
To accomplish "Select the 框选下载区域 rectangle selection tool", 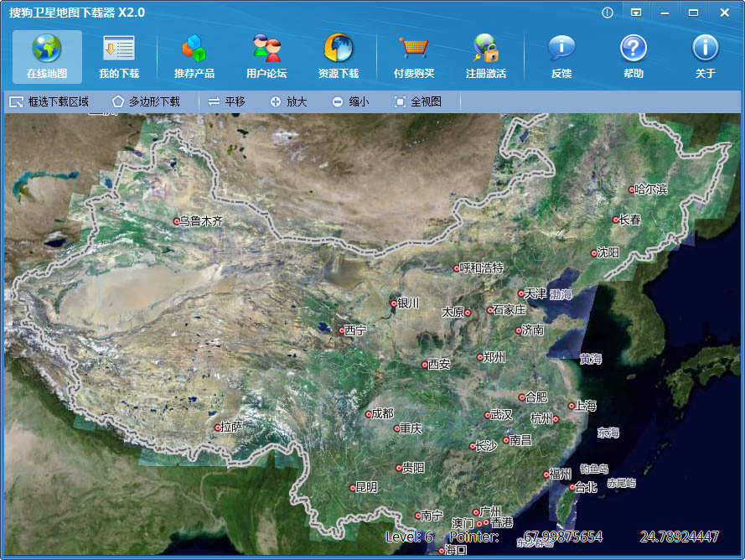I will click(x=49, y=101).
